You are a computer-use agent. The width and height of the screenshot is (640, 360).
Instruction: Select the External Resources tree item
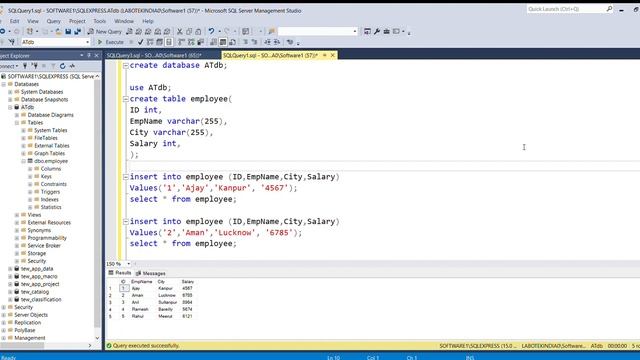pos(49,223)
